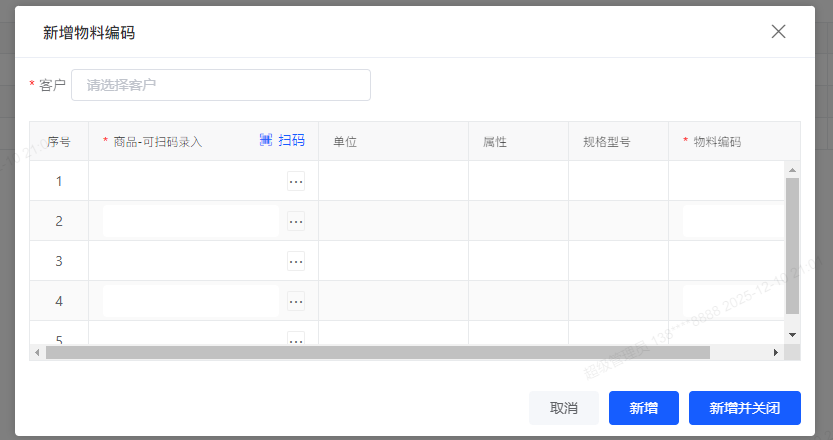Open product picker ellipsis in row 2
833x440 pixels.
click(296, 221)
